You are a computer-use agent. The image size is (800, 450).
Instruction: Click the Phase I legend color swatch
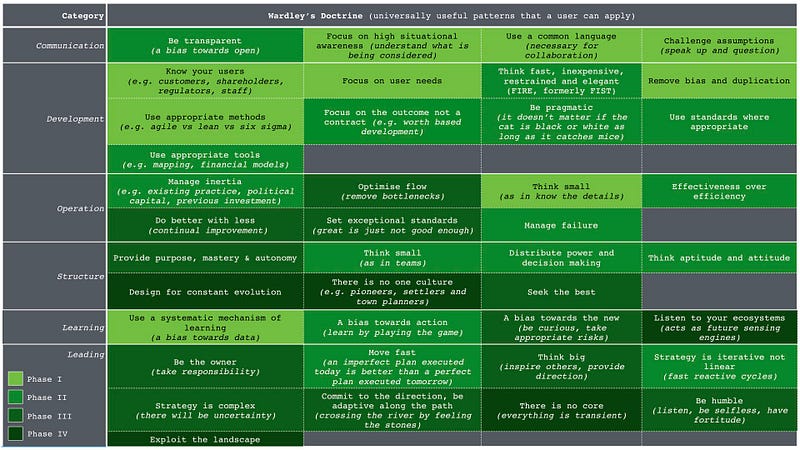15,378
